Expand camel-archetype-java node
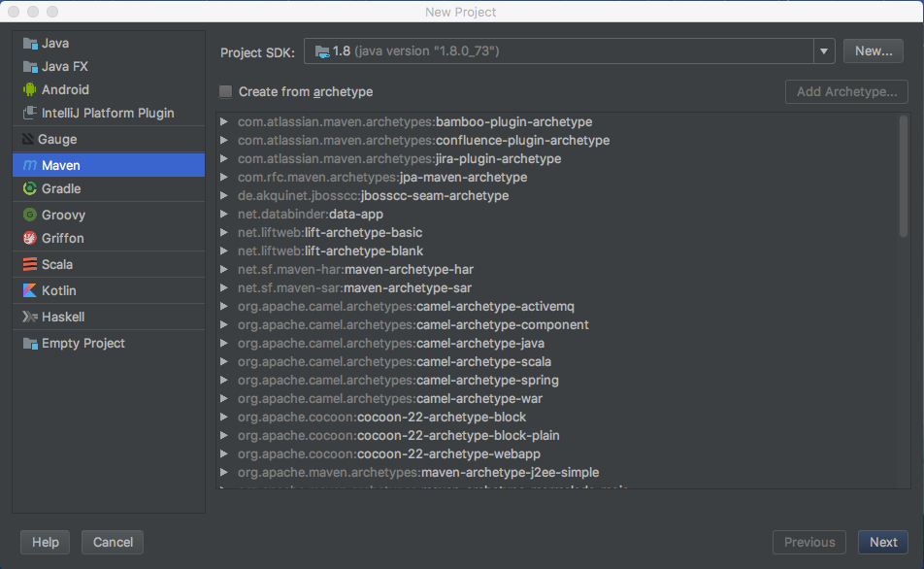 [224, 343]
